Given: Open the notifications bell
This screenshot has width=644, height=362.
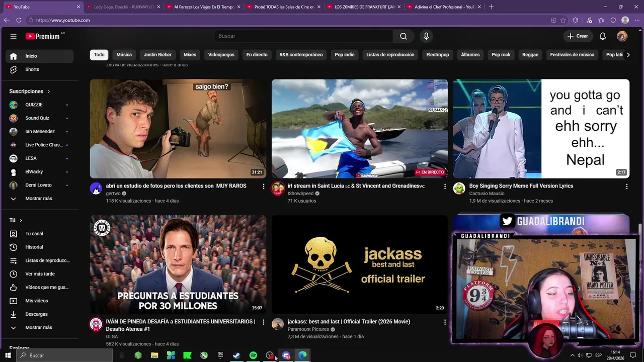Looking at the screenshot, I should 603,36.
